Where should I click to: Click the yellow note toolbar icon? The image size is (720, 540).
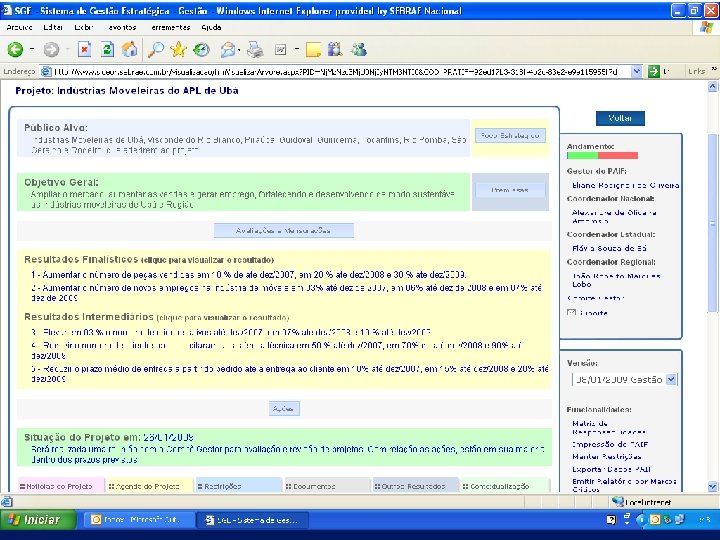pos(313,49)
